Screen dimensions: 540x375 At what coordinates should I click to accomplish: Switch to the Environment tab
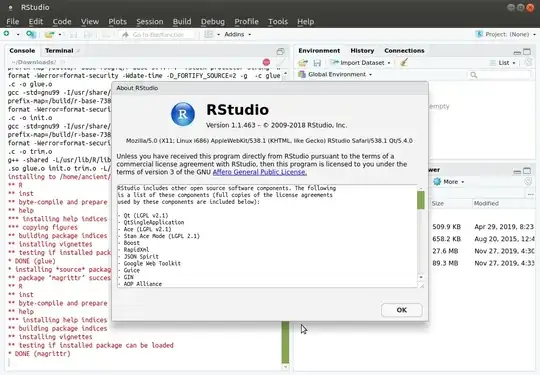click(x=319, y=51)
